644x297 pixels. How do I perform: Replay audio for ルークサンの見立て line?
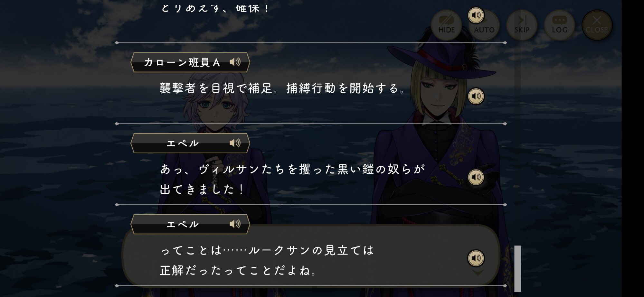click(x=476, y=258)
